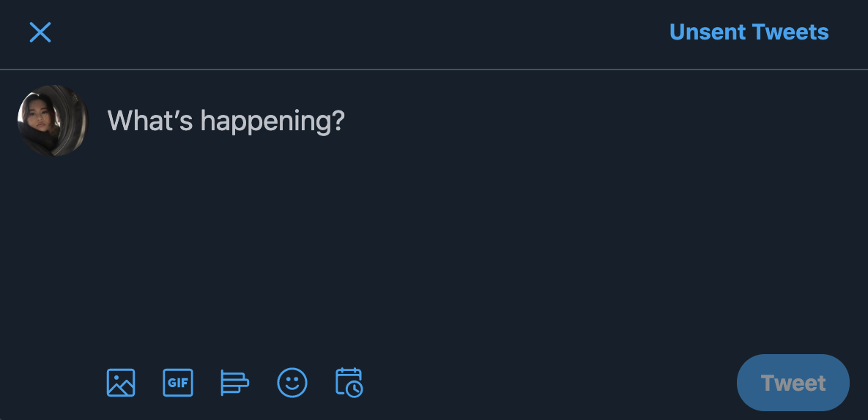This screenshot has width=868, height=420.
Task: Open Unsent Tweets
Action: tap(749, 32)
